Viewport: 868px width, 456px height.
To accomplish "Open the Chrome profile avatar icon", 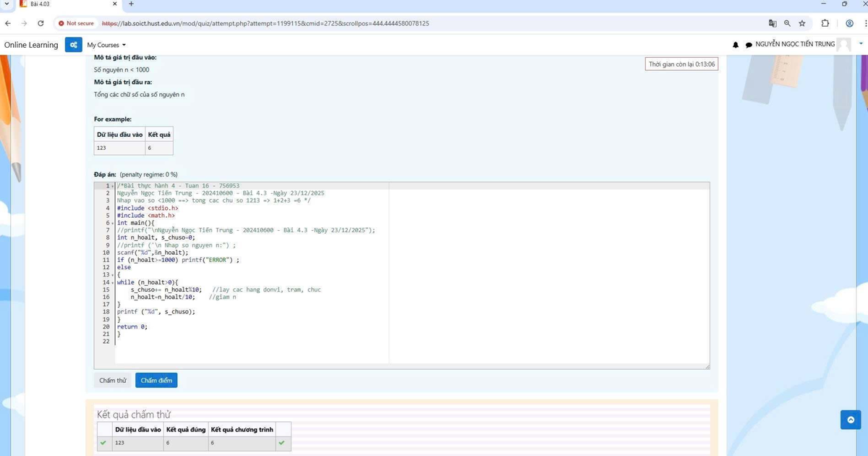I will coord(849,23).
